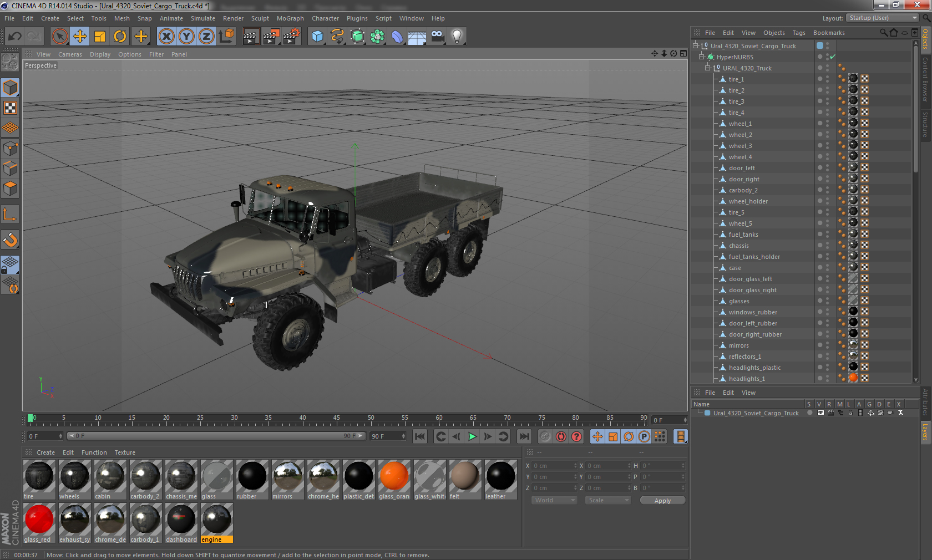
Task: Enable Polygons mode
Action: 10,189
